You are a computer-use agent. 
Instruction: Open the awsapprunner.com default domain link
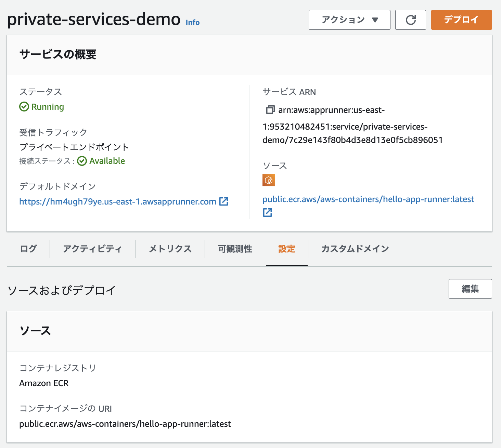pos(118,201)
